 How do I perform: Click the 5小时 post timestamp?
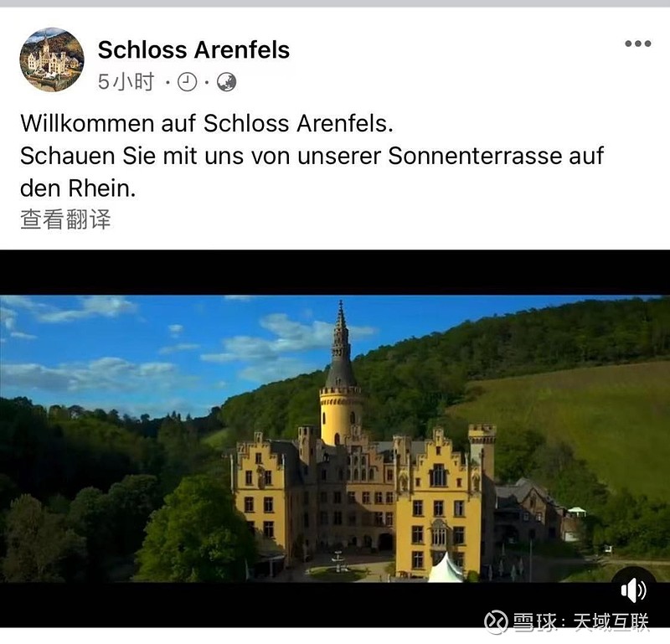pos(126,81)
